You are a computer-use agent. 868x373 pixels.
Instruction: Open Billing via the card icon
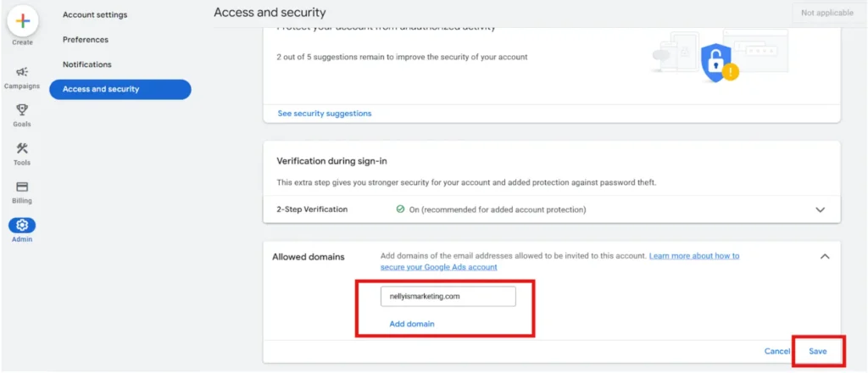(22, 186)
